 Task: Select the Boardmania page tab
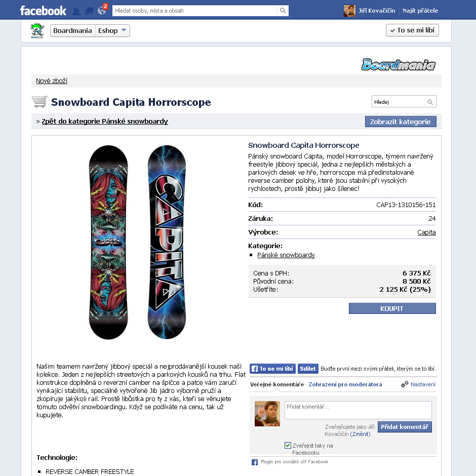[72, 31]
